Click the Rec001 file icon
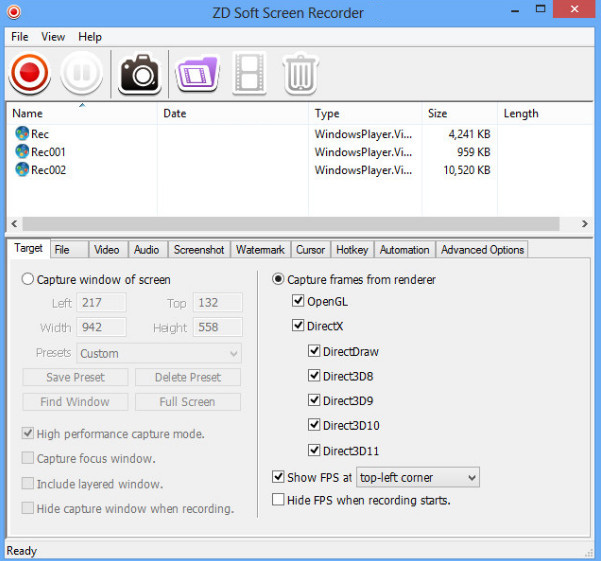This screenshot has width=601, height=561. pyautogui.click(x=22, y=151)
